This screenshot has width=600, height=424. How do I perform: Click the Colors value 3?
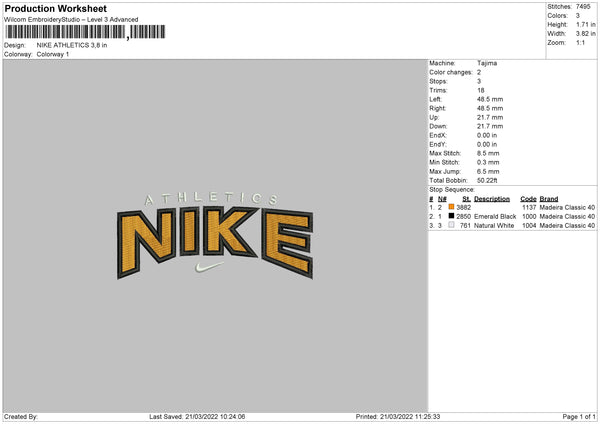(578, 16)
